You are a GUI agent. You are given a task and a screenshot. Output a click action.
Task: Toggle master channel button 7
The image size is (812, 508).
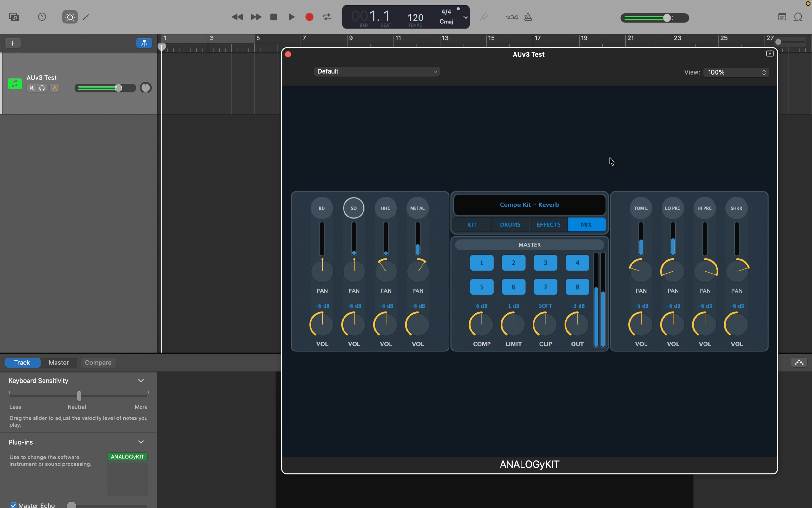tap(546, 287)
